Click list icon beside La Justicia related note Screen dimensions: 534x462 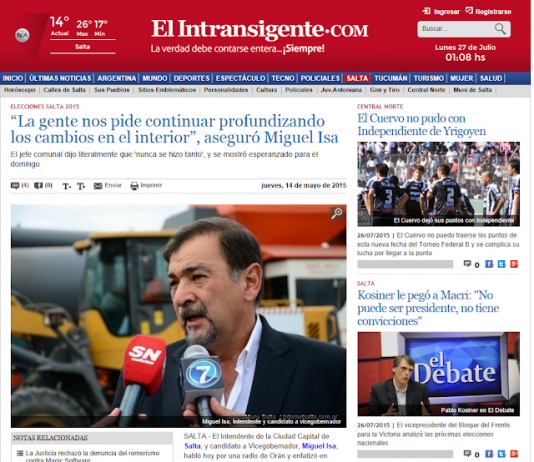[20, 453]
